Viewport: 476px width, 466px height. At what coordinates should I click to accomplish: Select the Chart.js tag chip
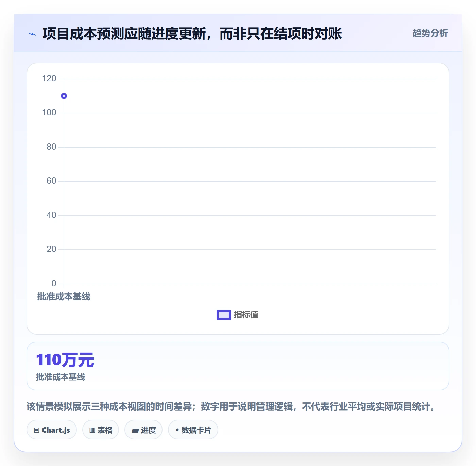point(52,430)
